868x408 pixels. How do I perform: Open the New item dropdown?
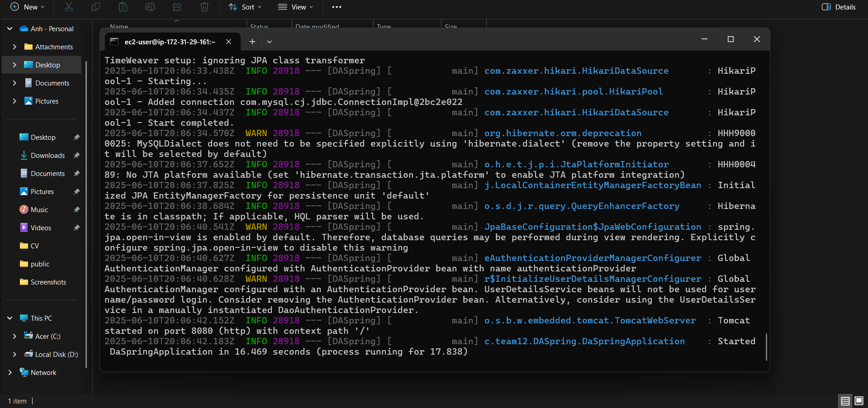coord(28,7)
